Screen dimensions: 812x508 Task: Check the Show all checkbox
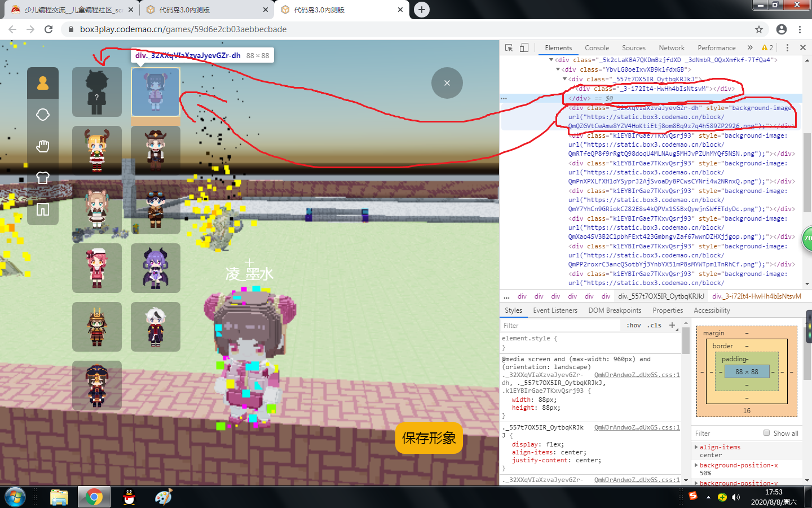[766, 433]
